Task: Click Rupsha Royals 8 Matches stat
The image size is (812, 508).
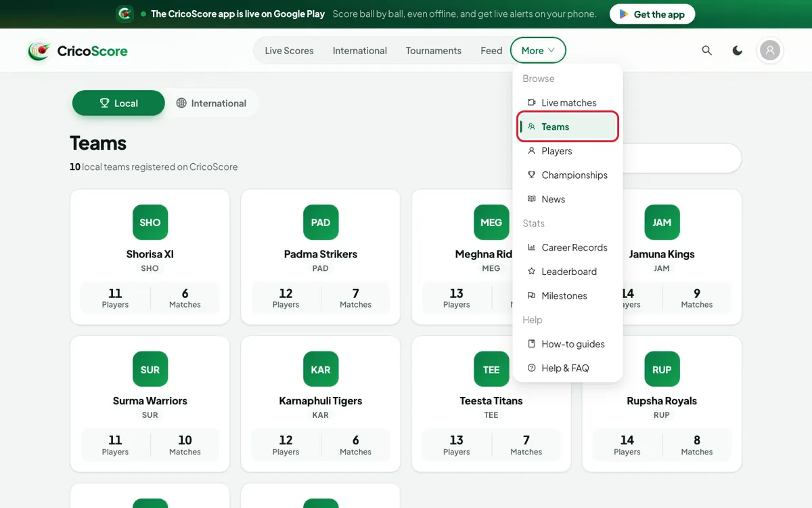Action: (697, 445)
